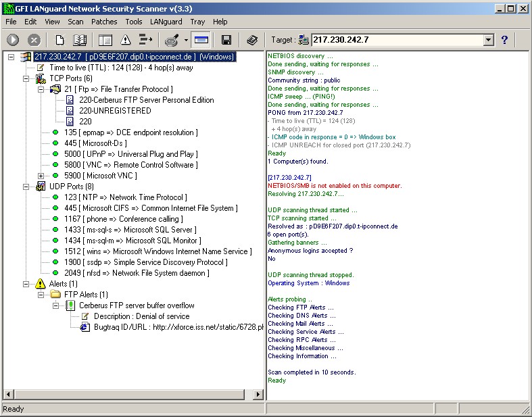532x417 pixels.
Task: Open the View menu
Action: click(x=52, y=22)
